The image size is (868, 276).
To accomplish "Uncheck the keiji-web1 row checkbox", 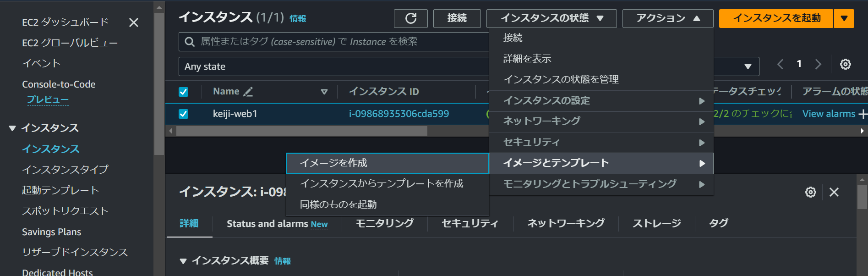I will tap(183, 114).
